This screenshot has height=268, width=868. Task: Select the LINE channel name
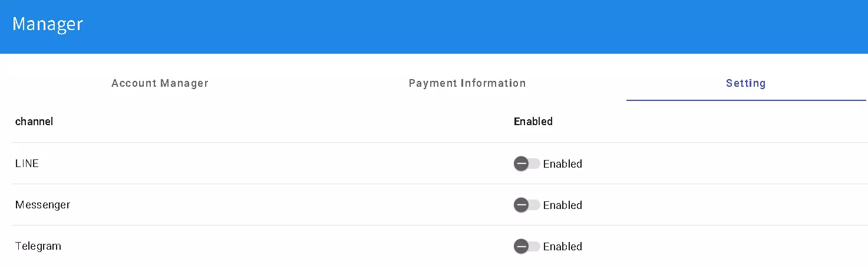click(x=27, y=164)
